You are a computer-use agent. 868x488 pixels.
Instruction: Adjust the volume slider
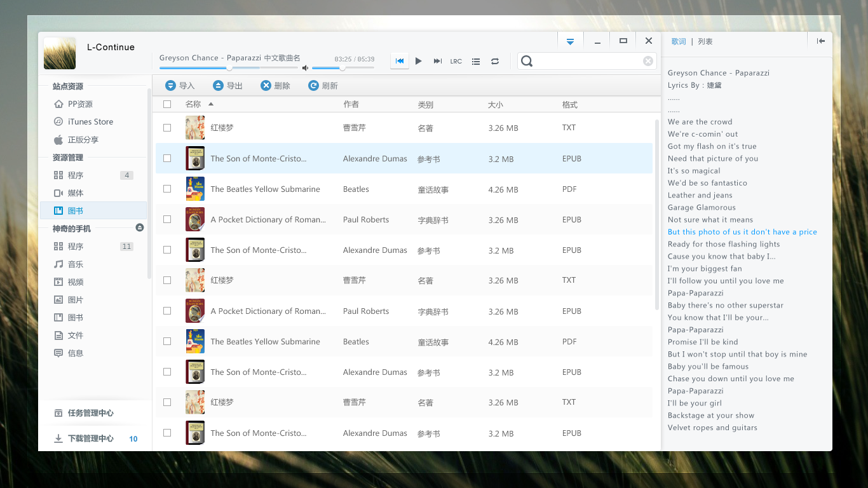coord(343,67)
